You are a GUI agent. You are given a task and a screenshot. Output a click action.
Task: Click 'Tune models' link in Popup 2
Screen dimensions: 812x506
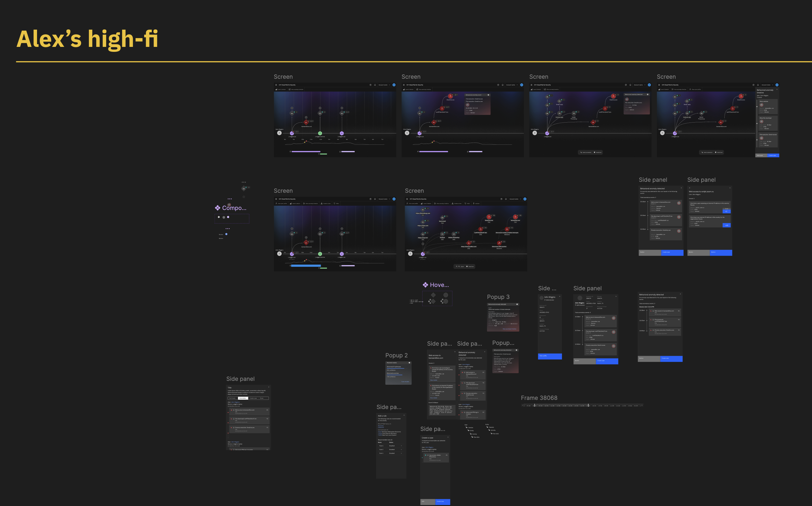coord(405,382)
